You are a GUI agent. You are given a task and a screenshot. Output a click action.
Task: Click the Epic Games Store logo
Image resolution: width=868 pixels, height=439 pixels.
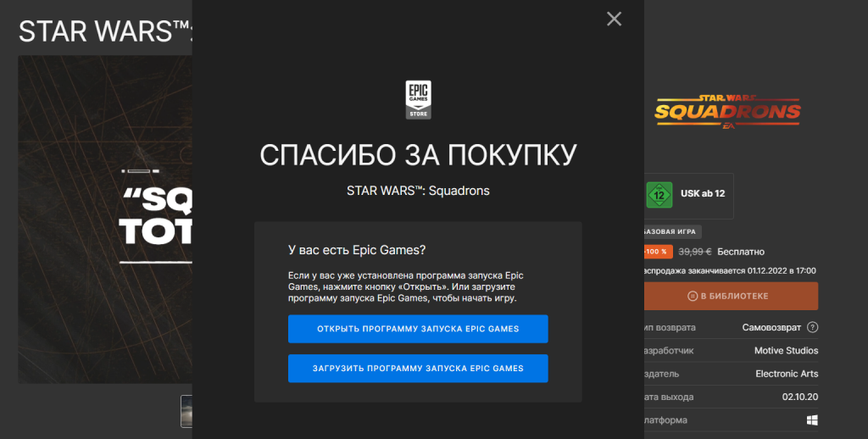pyautogui.click(x=418, y=100)
